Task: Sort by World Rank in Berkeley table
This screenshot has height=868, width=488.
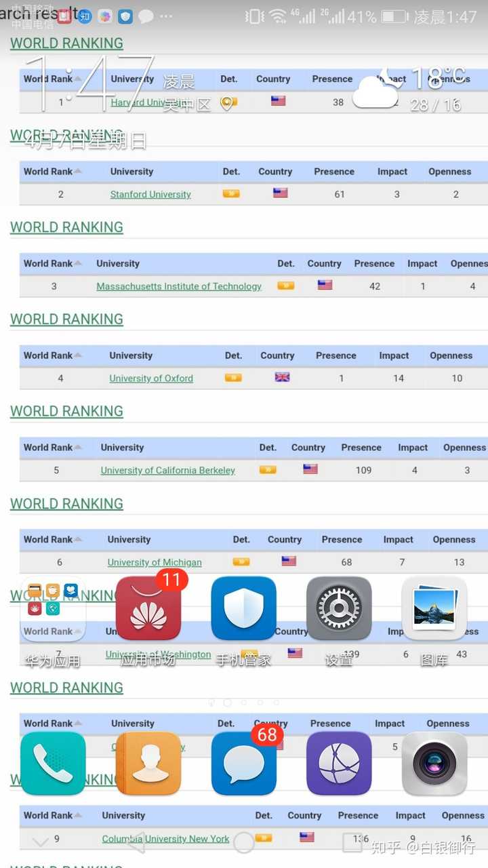Action: click(x=52, y=448)
